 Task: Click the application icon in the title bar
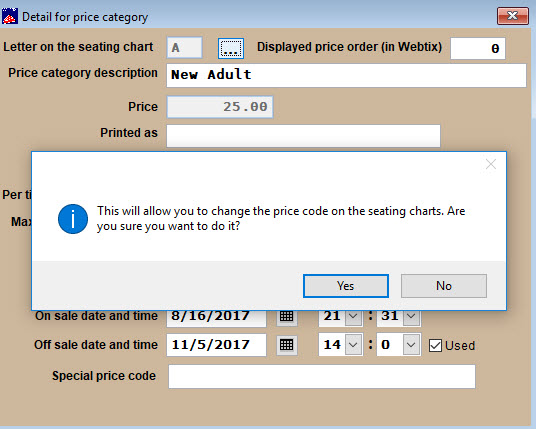click(10, 16)
